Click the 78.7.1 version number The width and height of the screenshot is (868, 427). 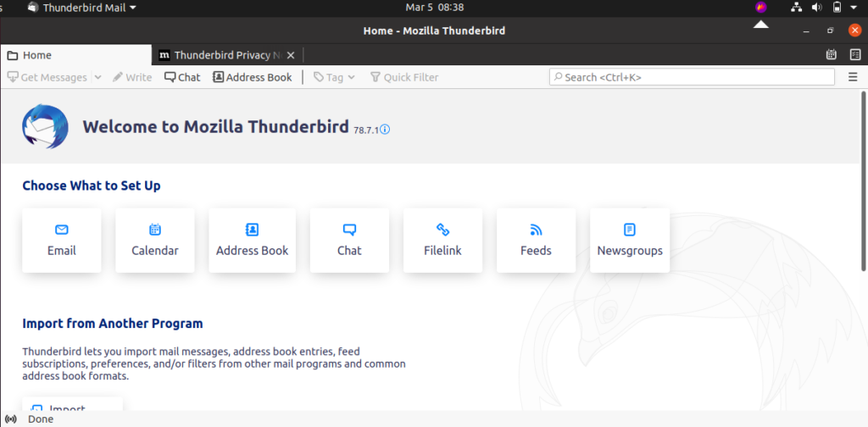(x=366, y=130)
